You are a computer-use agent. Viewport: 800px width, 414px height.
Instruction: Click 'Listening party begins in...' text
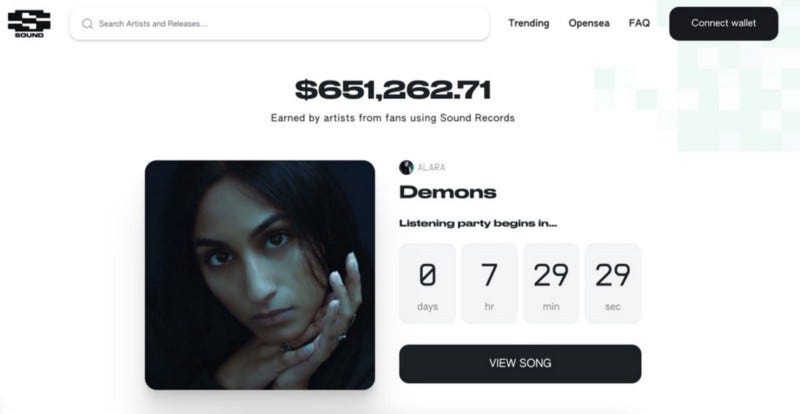click(478, 223)
